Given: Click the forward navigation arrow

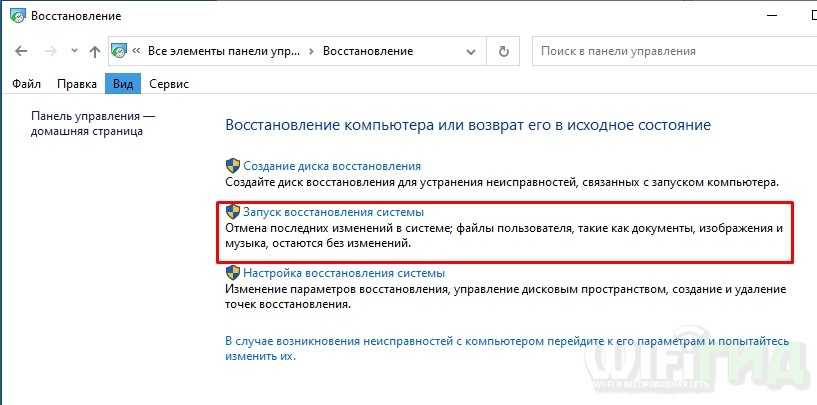Looking at the screenshot, I should [51, 51].
